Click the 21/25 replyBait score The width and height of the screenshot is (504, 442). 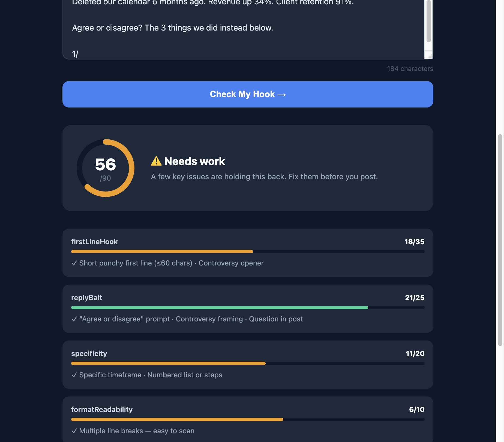(x=415, y=298)
